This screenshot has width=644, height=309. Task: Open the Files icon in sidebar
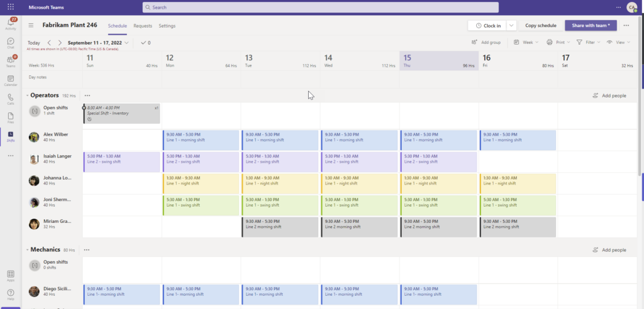[10, 117]
